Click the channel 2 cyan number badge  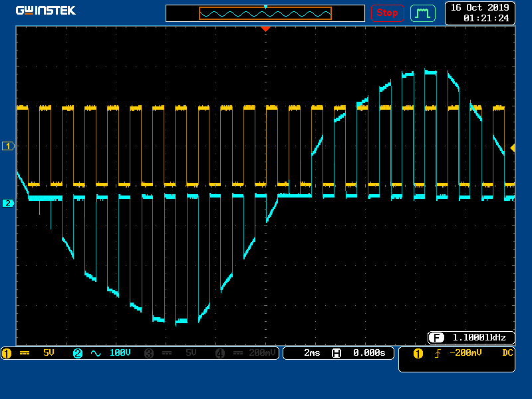(78, 353)
